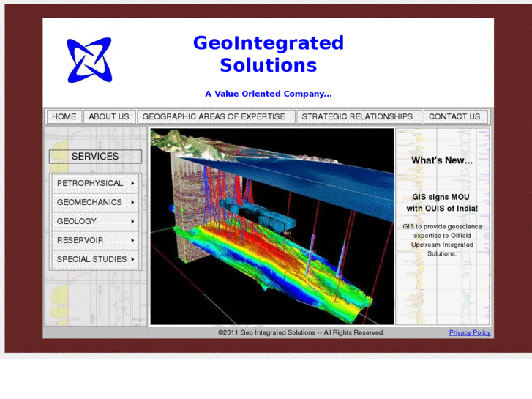
Task: Select the SPECIAL STUDIES services item
Action: [x=95, y=259]
